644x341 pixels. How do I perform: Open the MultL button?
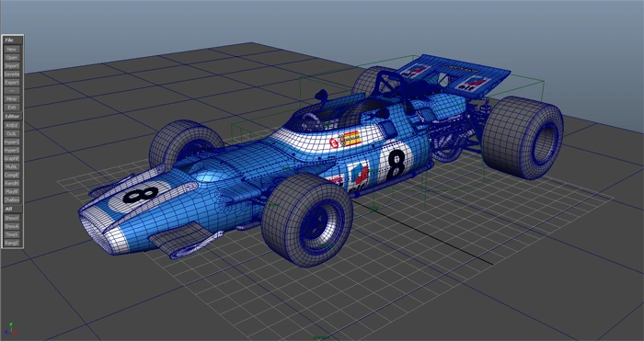coord(12,166)
